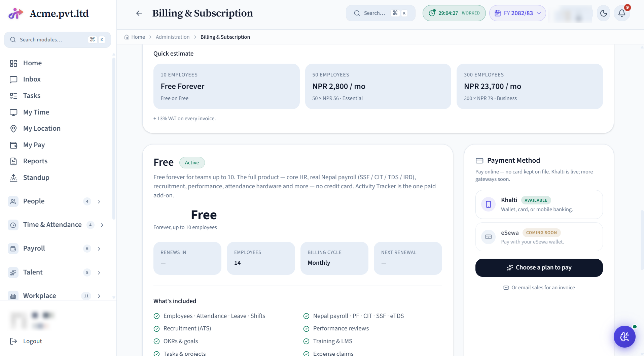Click the Time & Attendance clock icon

coord(13,225)
